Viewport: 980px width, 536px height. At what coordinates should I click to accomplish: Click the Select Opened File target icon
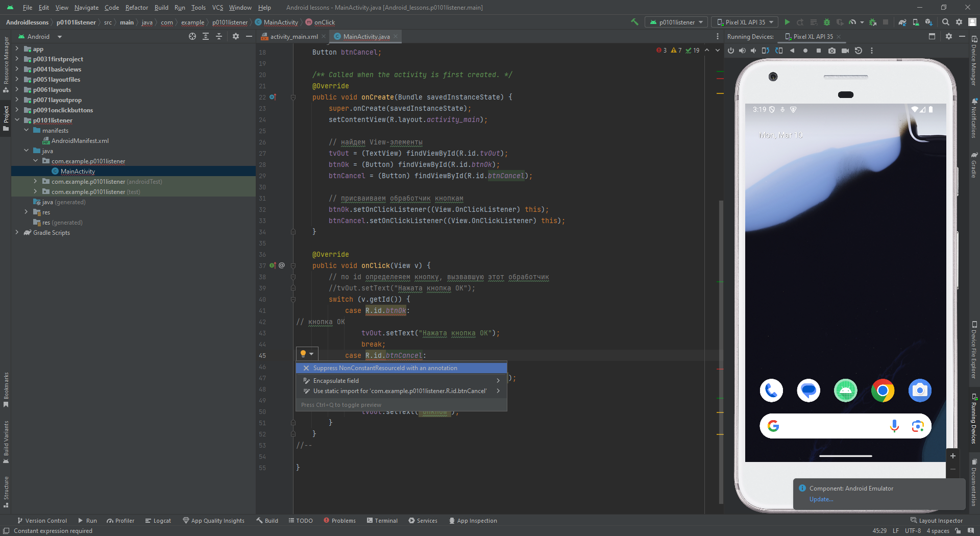tap(192, 36)
